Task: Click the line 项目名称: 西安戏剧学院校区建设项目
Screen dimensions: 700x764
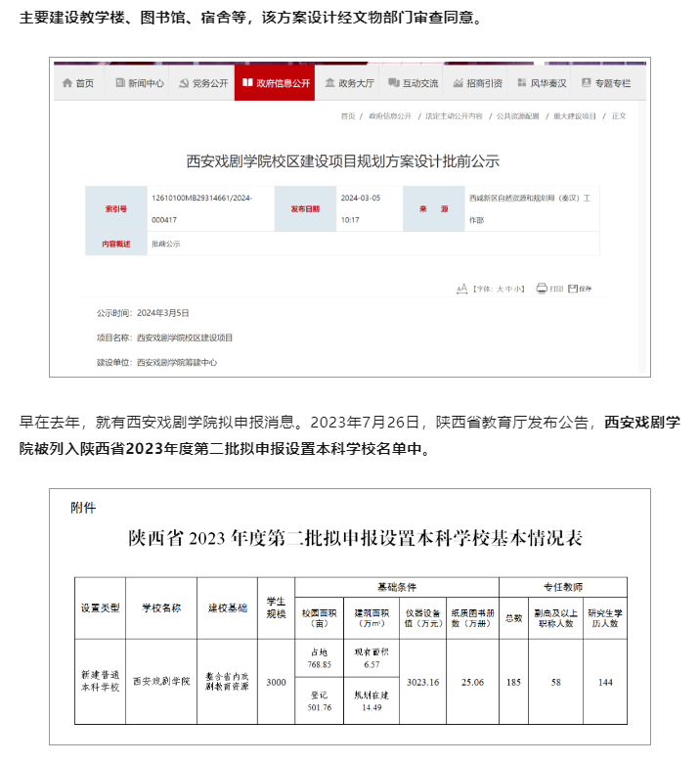Action: [164, 337]
